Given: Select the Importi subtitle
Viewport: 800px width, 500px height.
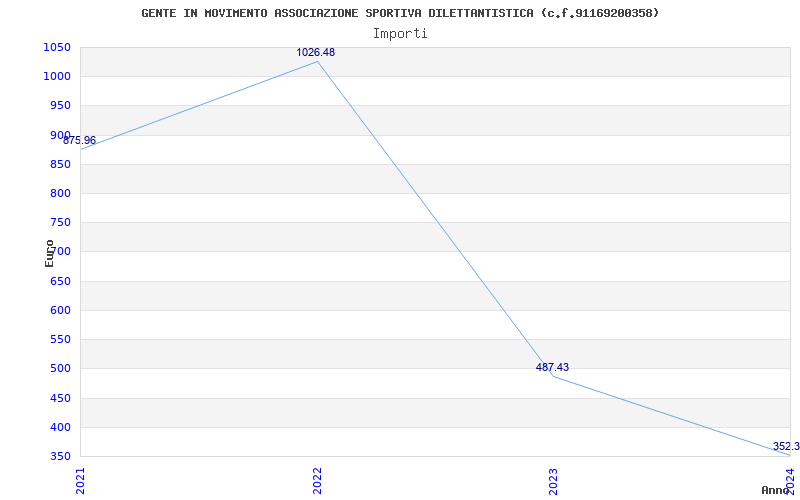Looking at the screenshot, I should click(x=400, y=34).
